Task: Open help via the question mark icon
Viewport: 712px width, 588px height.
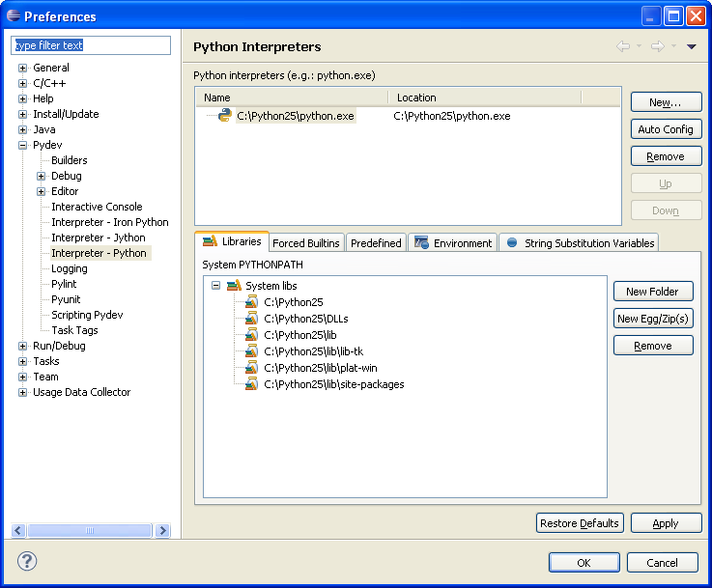Action: click(x=27, y=561)
